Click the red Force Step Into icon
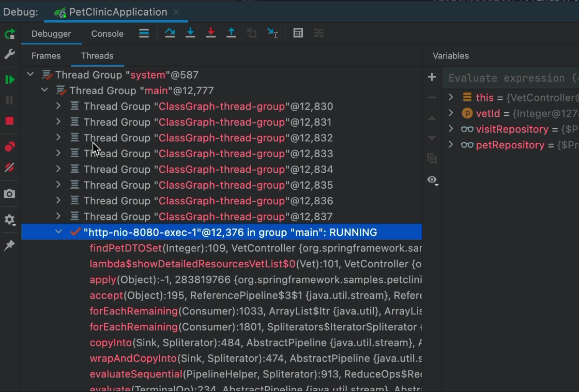 coord(211,33)
